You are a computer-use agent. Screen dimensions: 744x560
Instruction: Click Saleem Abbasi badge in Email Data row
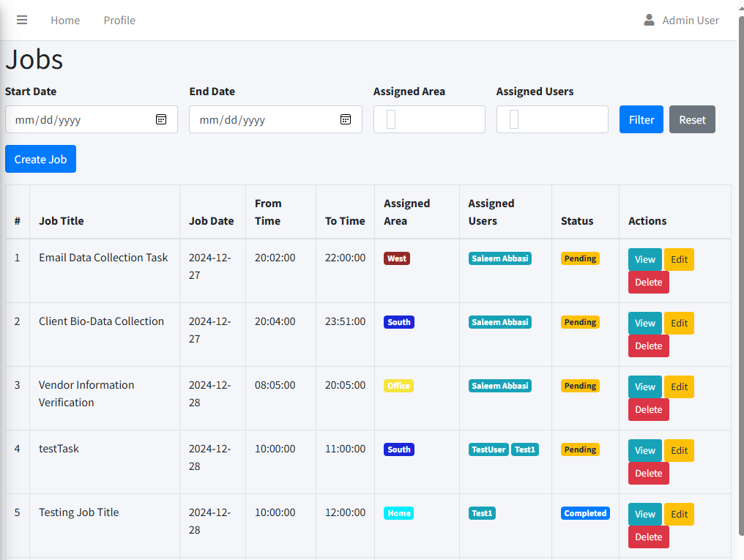click(500, 258)
